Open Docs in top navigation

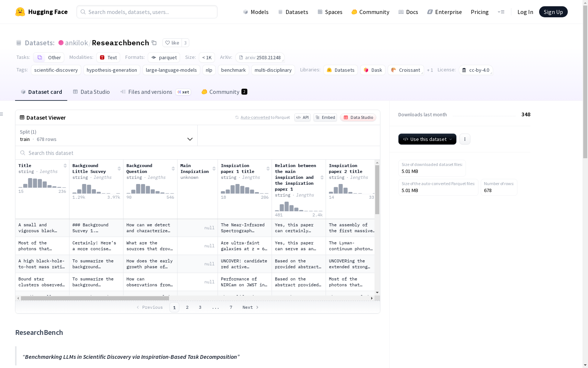point(408,12)
